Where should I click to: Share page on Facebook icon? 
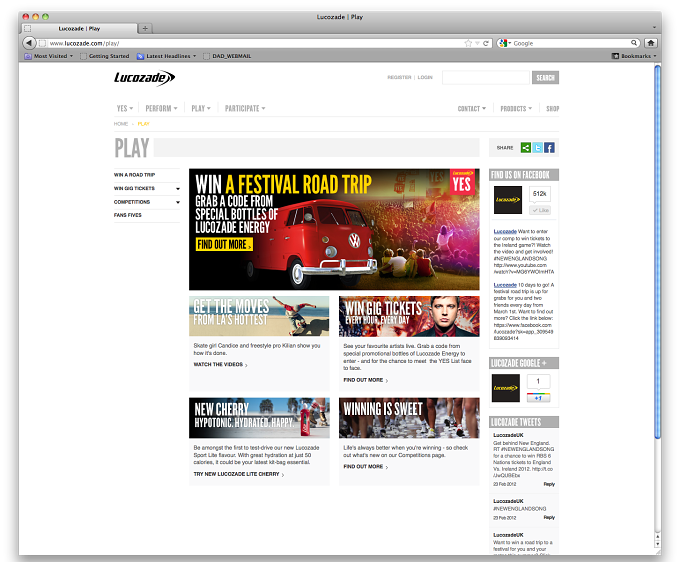tap(549, 148)
